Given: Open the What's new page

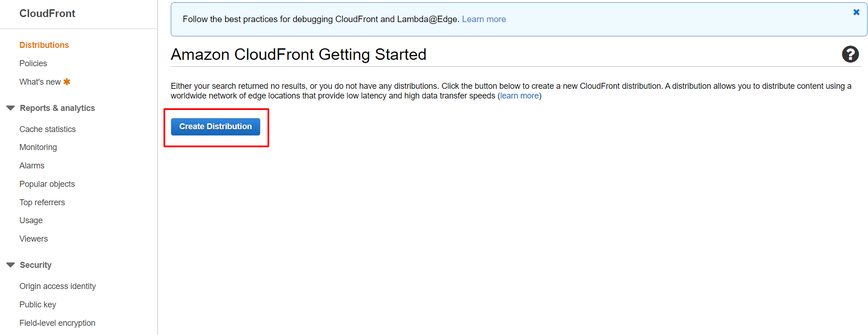Looking at the screenshot, I should (40, 82).
